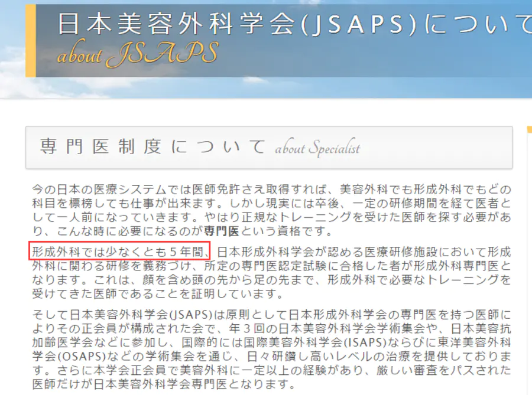Click the text 今の日本の医療システムでは
This screenshot has width=532, height=395.
(112, 190)
